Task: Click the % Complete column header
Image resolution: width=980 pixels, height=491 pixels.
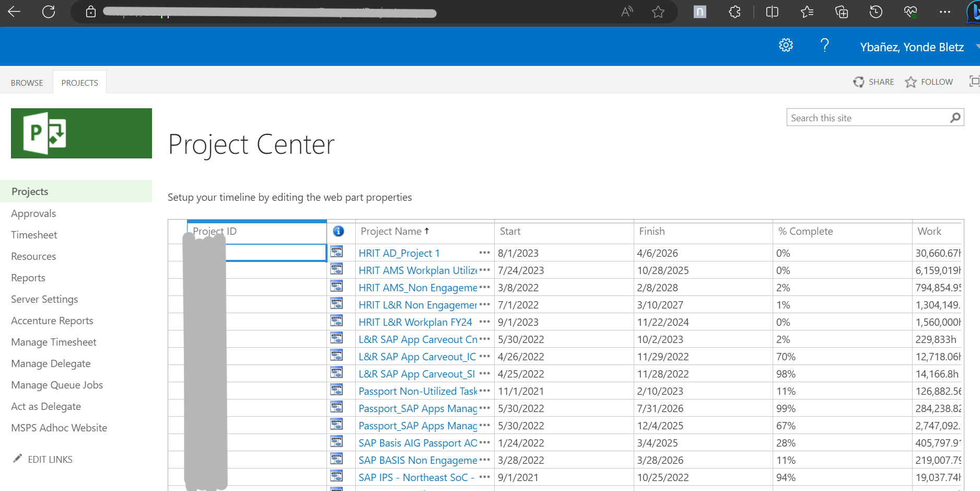Action: [806, 231]
